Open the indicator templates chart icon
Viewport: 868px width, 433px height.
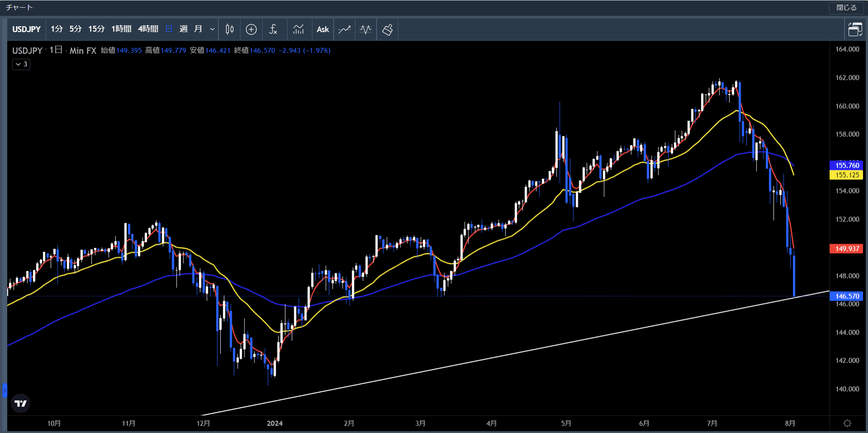[x=298, y=29]
